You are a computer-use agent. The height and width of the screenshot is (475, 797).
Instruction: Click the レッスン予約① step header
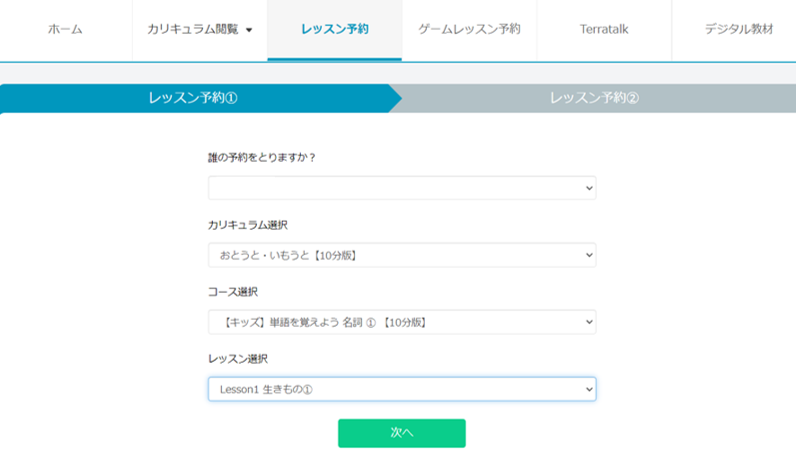click(x=193, y=98)
